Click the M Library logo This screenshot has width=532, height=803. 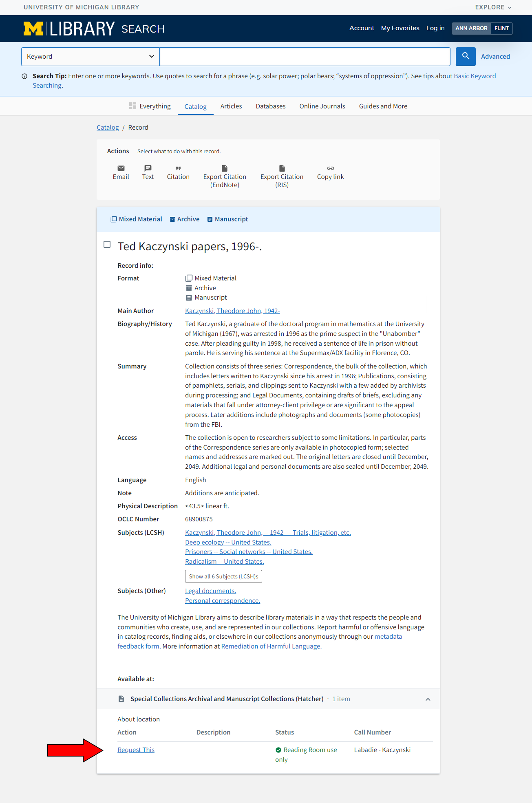[x=69, y=29]
